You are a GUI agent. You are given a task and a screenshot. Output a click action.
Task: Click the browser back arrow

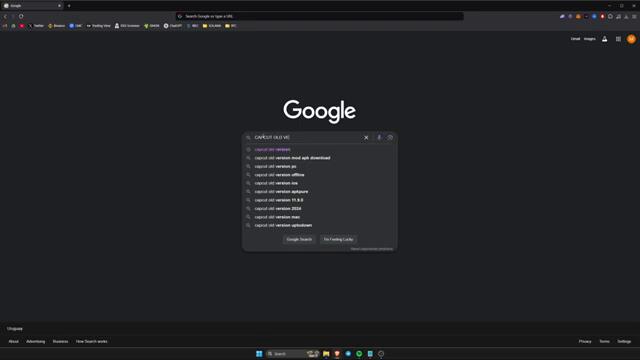[x=5, y=16]
